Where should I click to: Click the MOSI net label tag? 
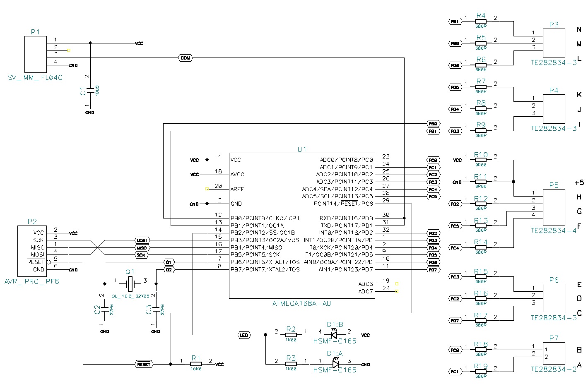142,240
